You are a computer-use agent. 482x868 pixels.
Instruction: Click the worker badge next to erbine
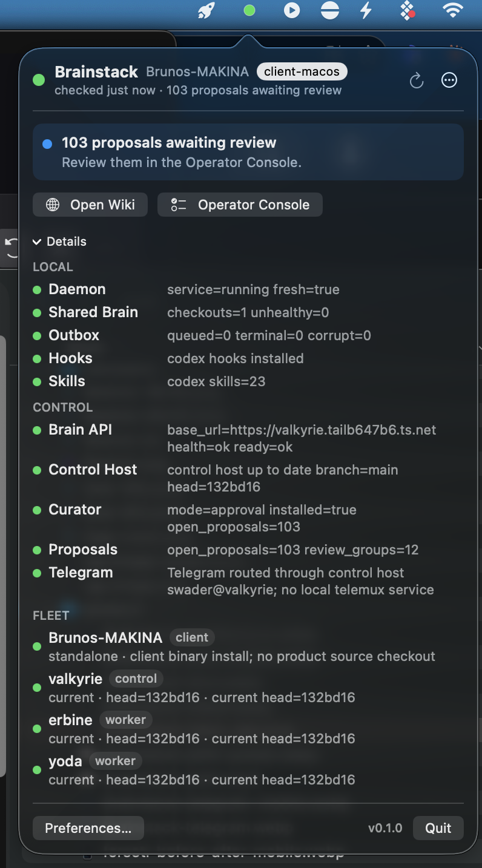(125, 720)
